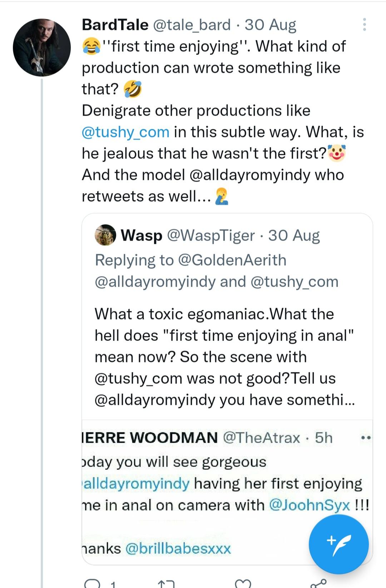Open the 30 Aug timestamp on BardTale's tweet
Image resolution: width=386 pixels, height=588 pixels.
pos(271,25)
